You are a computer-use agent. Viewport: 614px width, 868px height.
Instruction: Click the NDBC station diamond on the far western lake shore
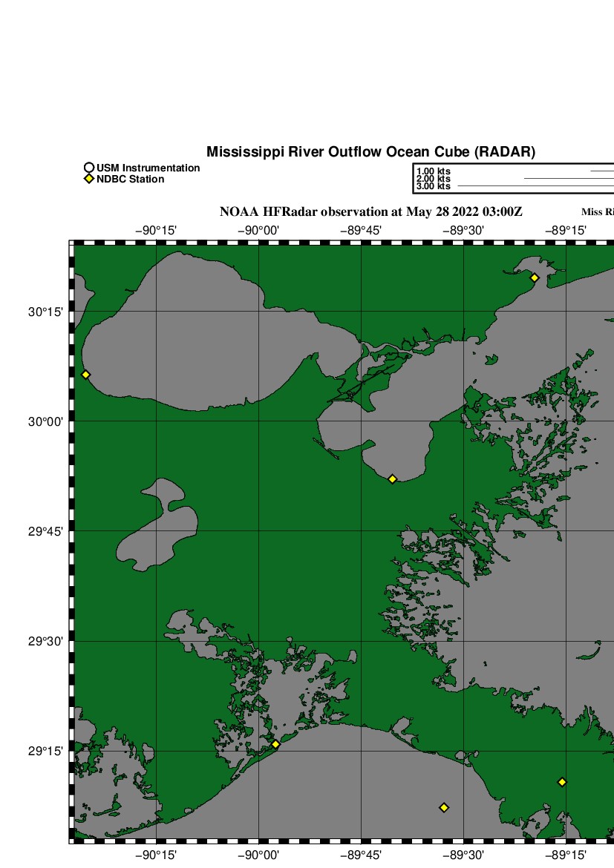pyautogui.click(x=86, y=375)
